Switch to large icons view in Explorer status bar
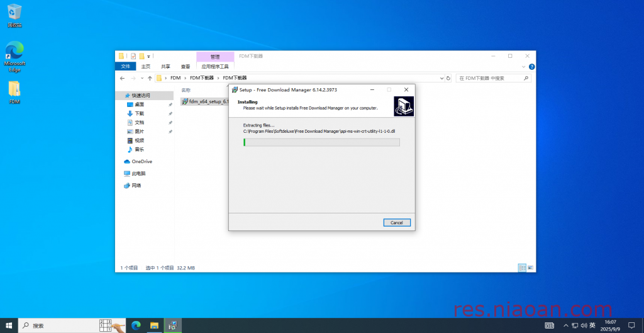 pos(530,268)
